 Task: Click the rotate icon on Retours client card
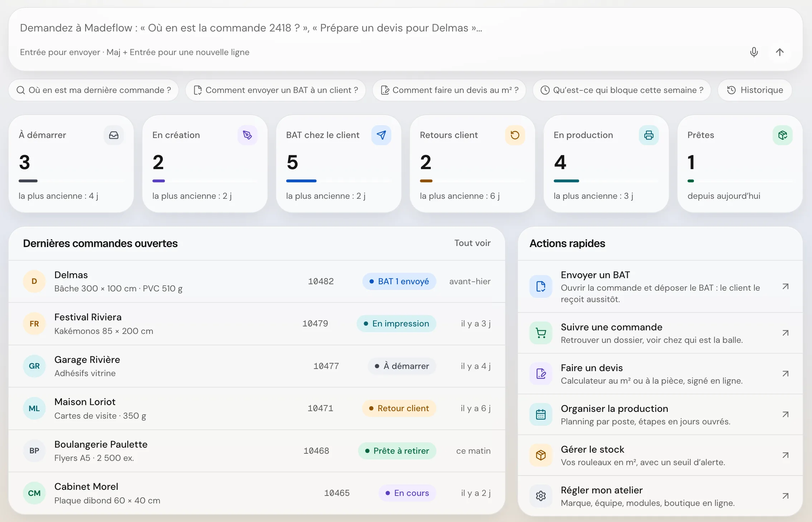(515, 135)
